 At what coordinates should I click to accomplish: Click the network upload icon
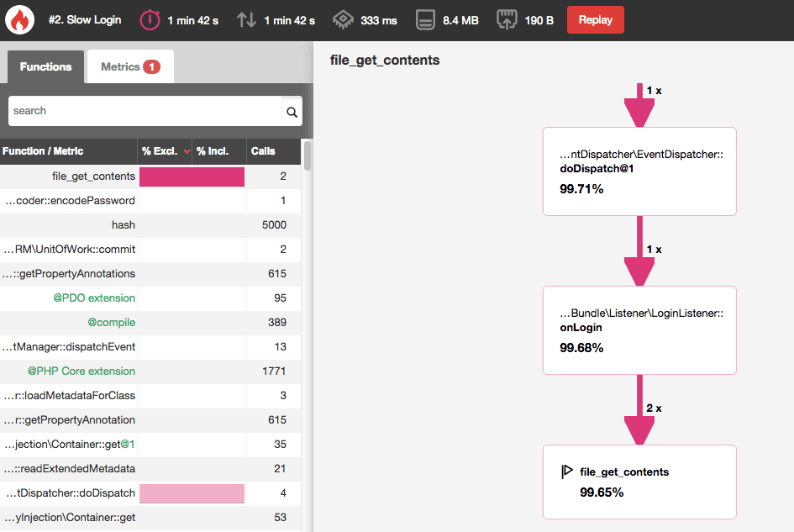click(x=508, y=20)
